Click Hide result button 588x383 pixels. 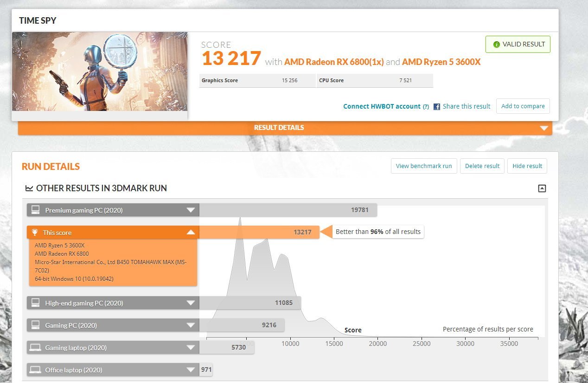point(527,166)
